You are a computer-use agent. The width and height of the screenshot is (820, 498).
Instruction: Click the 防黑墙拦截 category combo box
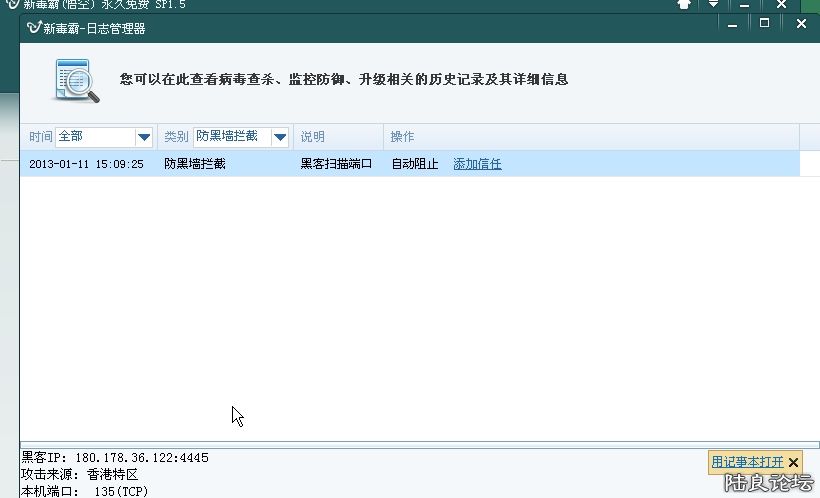[231, 137]
